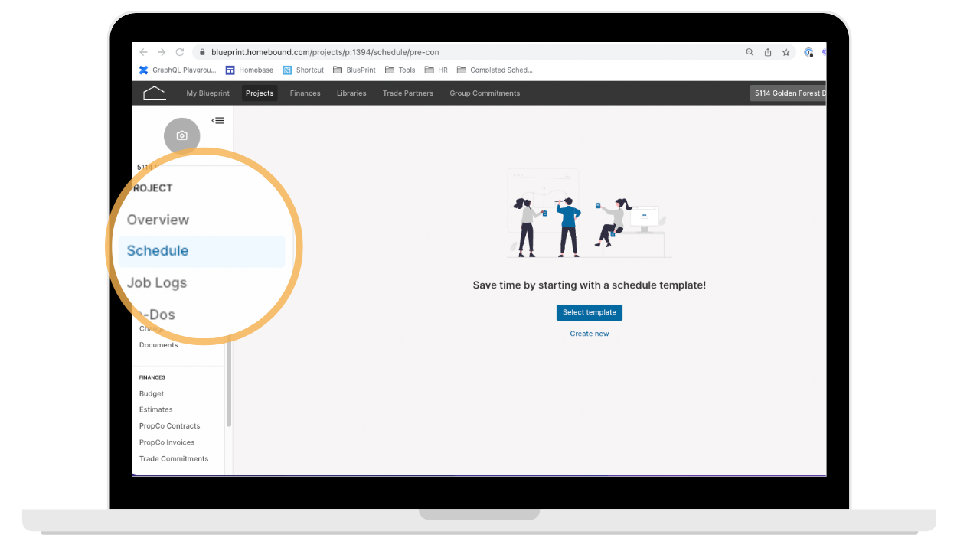Click the Homebound house logo
980x551 pixels.
click(154, 93)
